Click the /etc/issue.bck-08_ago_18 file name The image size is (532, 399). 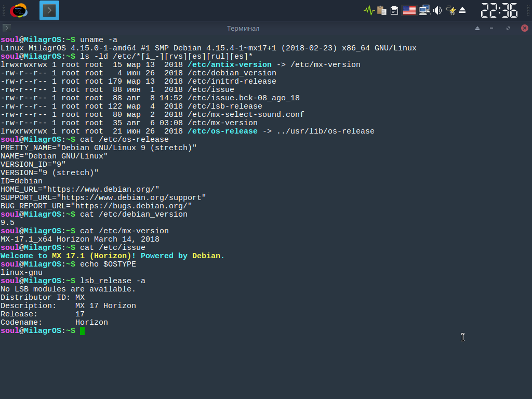point(244,98)
